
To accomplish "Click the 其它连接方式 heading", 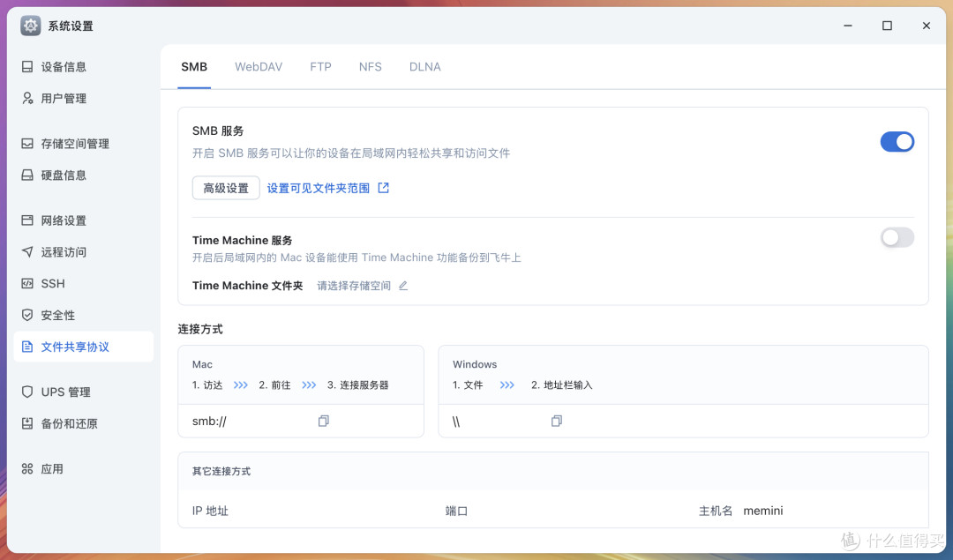I will click(x=221, y=471).
